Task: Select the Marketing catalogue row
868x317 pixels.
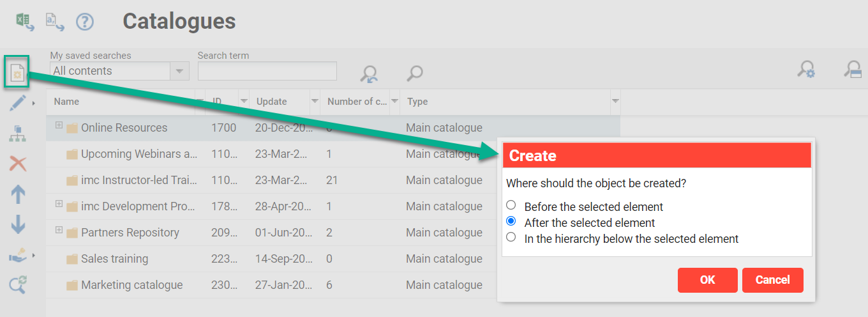Action: pyautogui.click(x=131, y=285)
